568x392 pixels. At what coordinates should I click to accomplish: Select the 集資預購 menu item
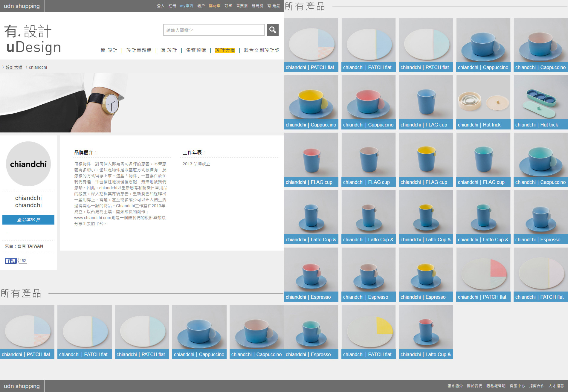tap(196, 50)
